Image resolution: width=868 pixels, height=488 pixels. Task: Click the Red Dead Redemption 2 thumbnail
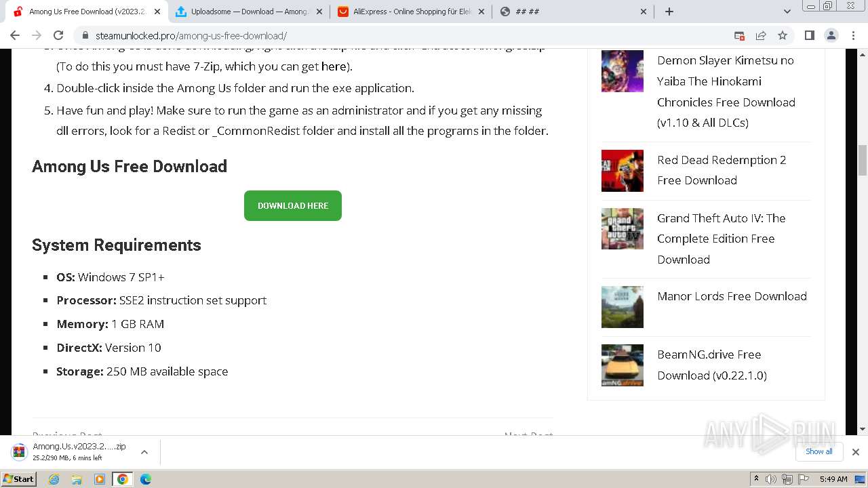(x=623, y=171)
